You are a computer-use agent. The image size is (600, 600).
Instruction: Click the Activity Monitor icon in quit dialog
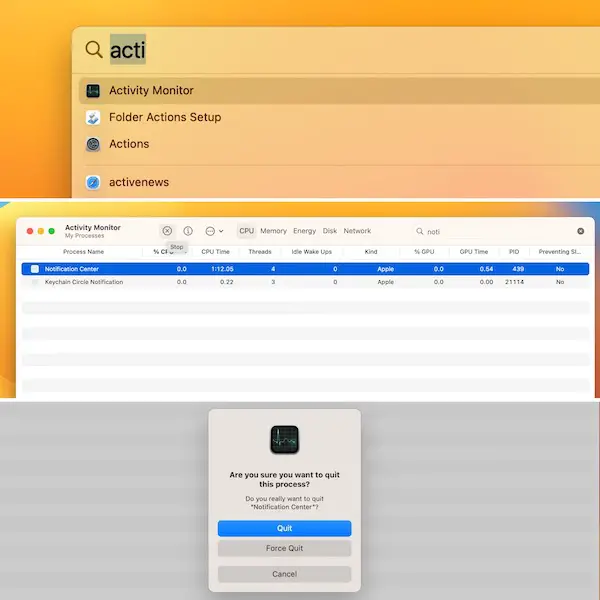coord(284,440)
